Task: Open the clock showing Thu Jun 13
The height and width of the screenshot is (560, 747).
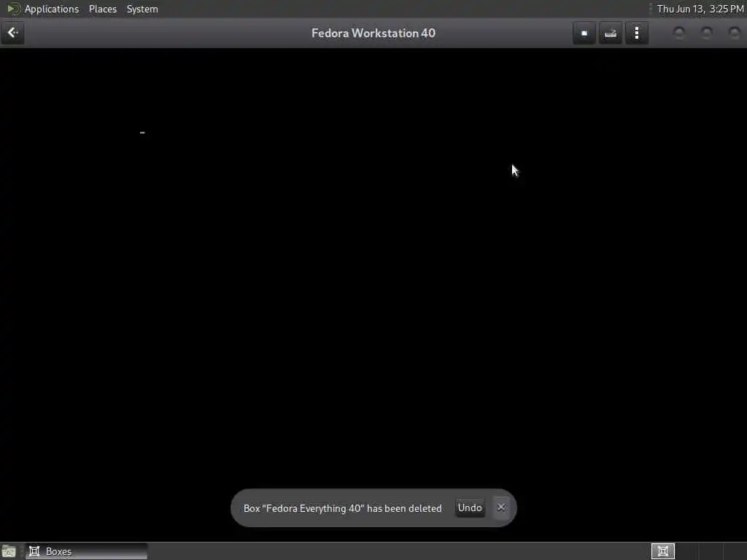Action: [700, 9]
